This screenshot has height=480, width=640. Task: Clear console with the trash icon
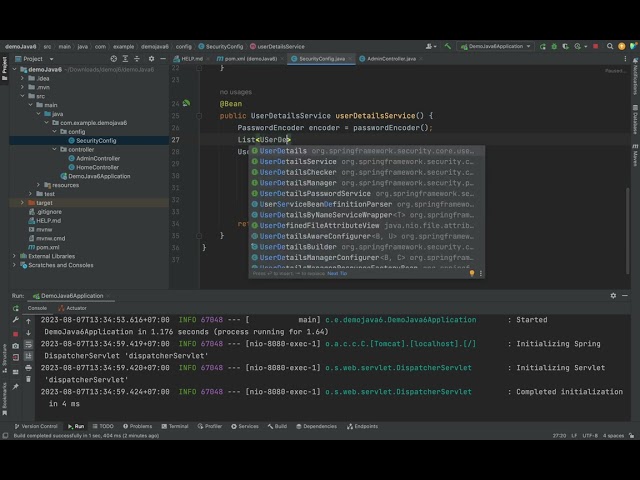(x=28, y=379)
